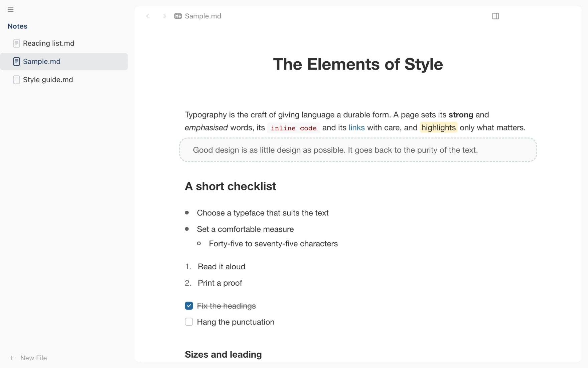Click 'The Elements of Style' main heading

click(358, 64)
